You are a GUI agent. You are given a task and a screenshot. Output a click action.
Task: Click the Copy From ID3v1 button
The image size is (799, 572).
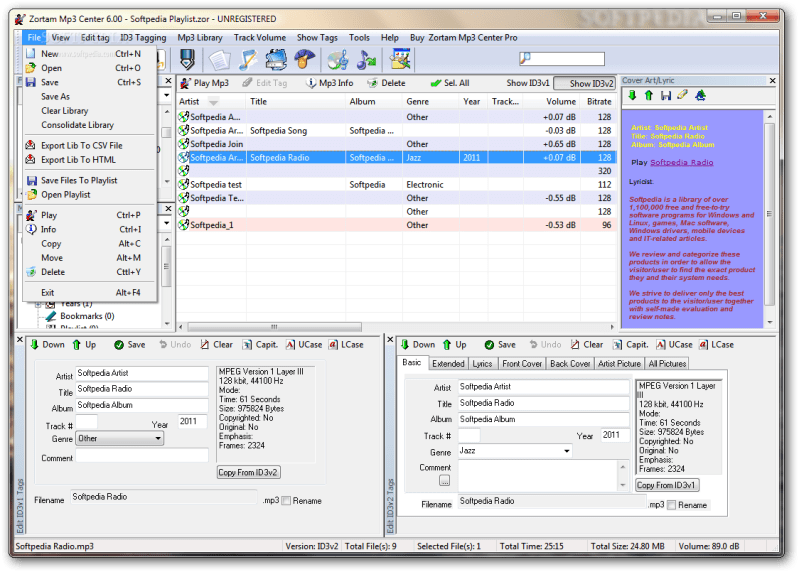tap(667, 485)
